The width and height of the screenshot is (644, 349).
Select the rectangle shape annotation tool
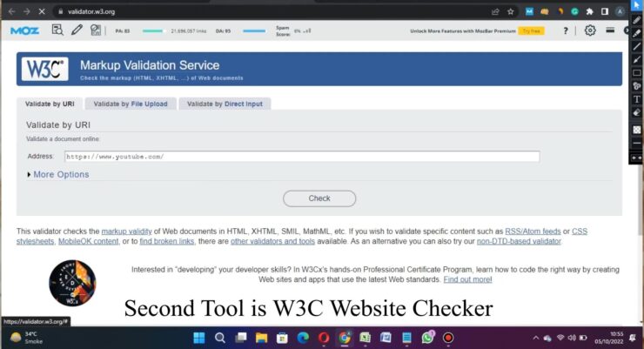(637, 73)
